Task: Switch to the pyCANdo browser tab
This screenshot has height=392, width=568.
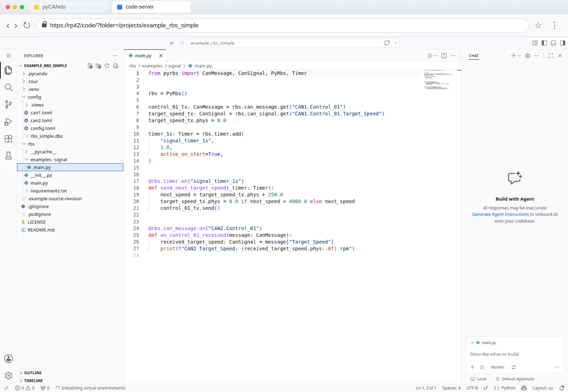Action: coord(68,7)
